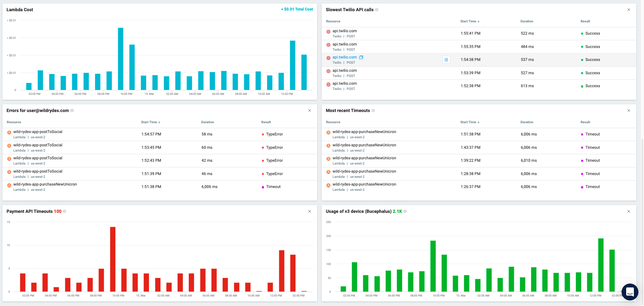The image size is (644, 306).
Task: Open wild-rydes-app-purchaseNewUnicron in Errors panel
Action: point(45,185)
